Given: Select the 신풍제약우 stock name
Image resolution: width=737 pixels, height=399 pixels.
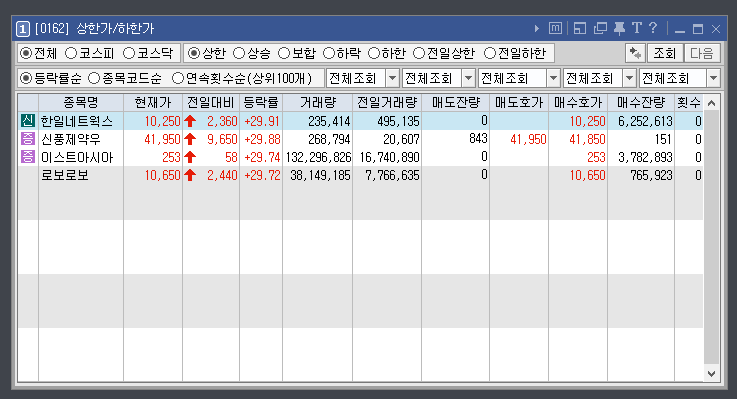Looking at the screenshot, I should click(71, 139).
